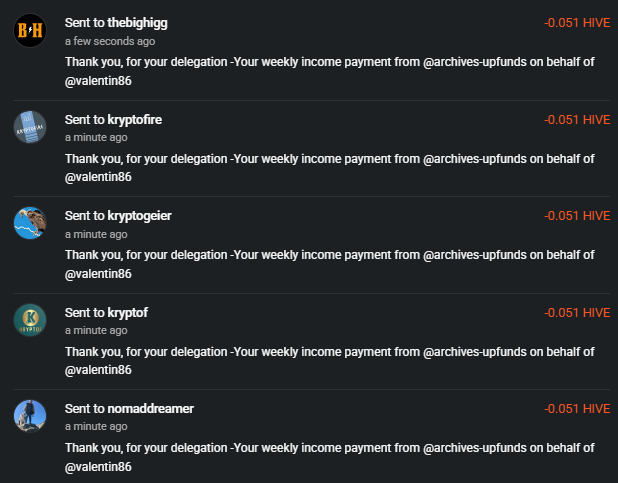Click kryptofire 'a minute ago' timestamp
Screen dimensions: 618x483
coord(96,138)
